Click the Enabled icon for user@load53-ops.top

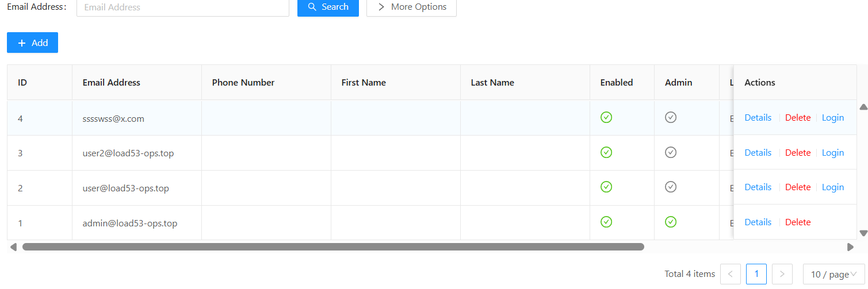pos(606,187)
